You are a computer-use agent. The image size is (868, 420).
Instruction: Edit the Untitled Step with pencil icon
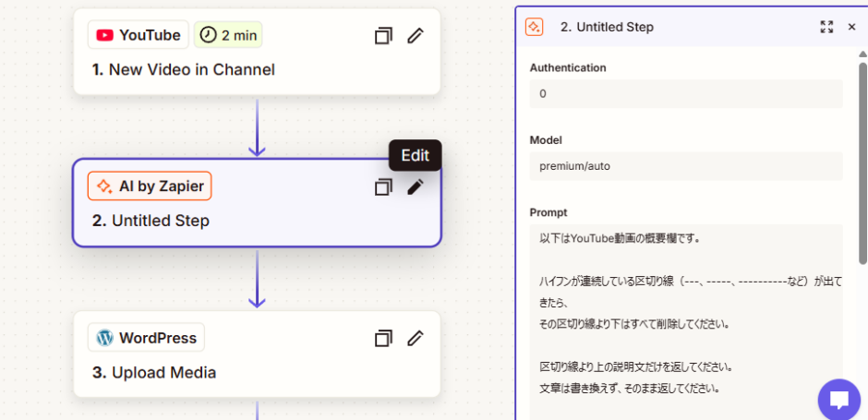[x=416, y=187]
